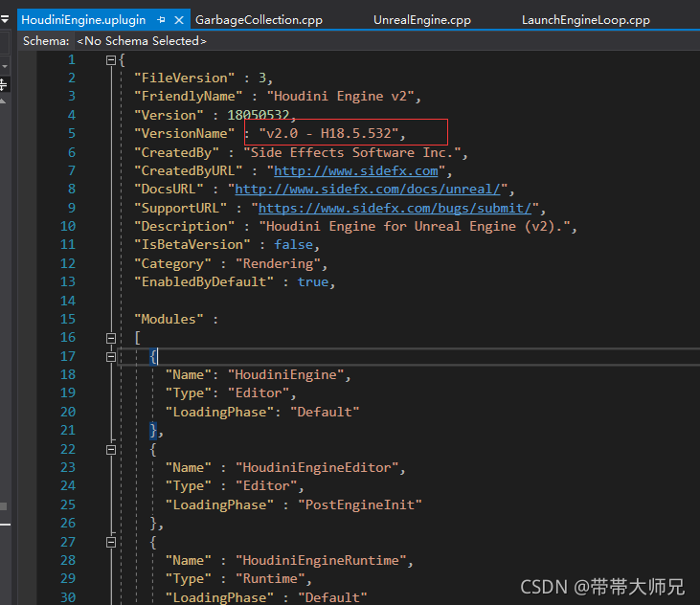The image size is (700, 605).
Task: Switch to UnrealEngine.cpp tab
Action: [x=422, y=20]
